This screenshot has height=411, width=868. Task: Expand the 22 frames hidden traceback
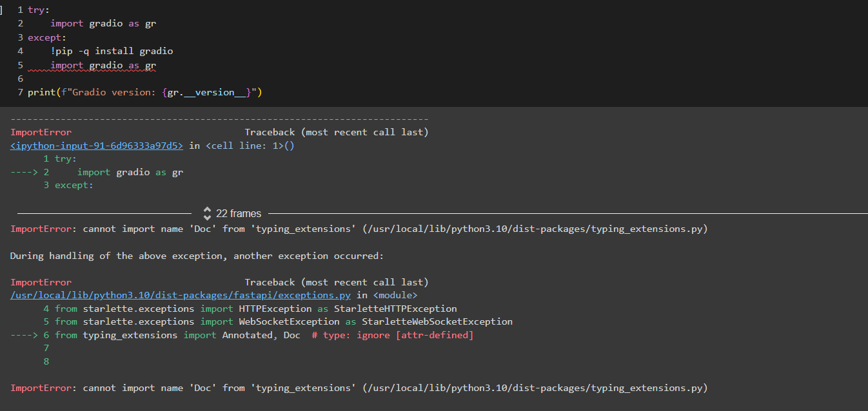[x=207, y=213]
